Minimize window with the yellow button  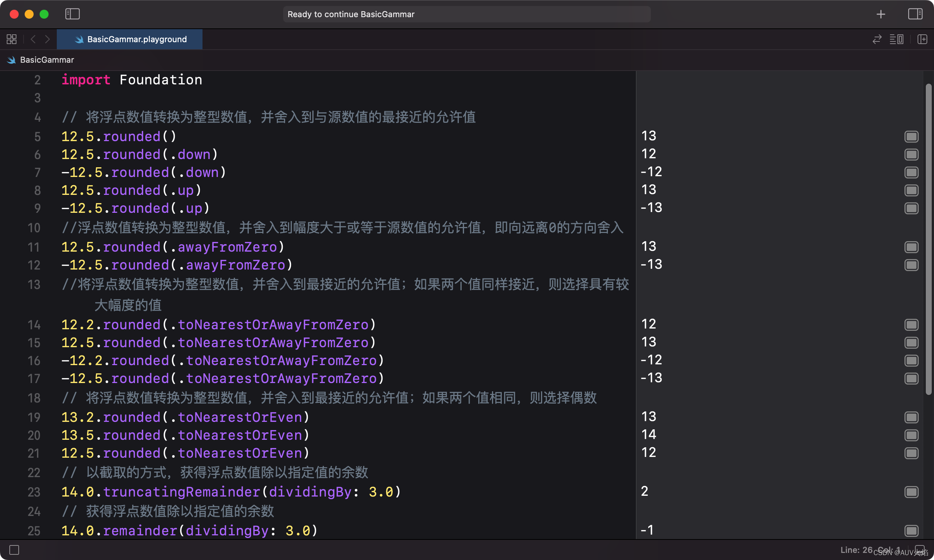(x=29, y=14)
